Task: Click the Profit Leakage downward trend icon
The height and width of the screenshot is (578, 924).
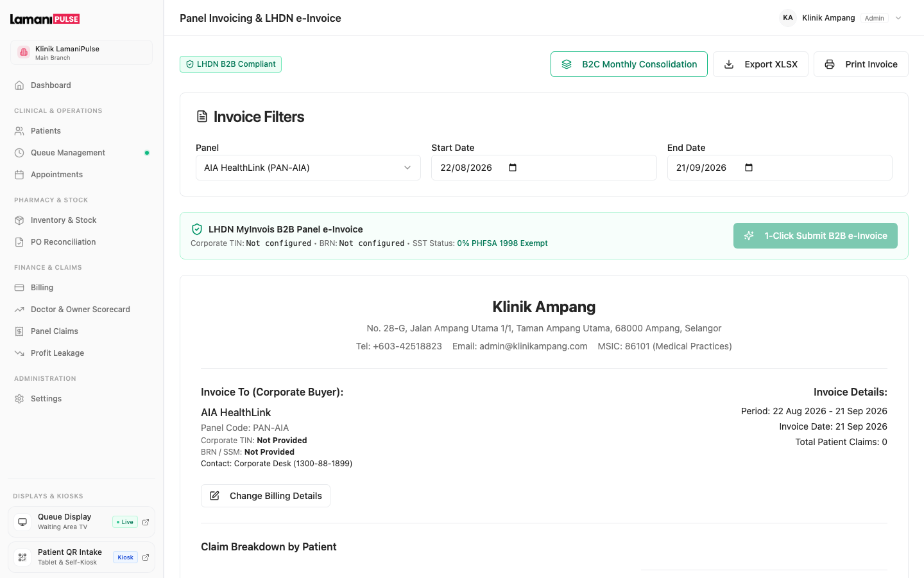Action: point(19,353)
